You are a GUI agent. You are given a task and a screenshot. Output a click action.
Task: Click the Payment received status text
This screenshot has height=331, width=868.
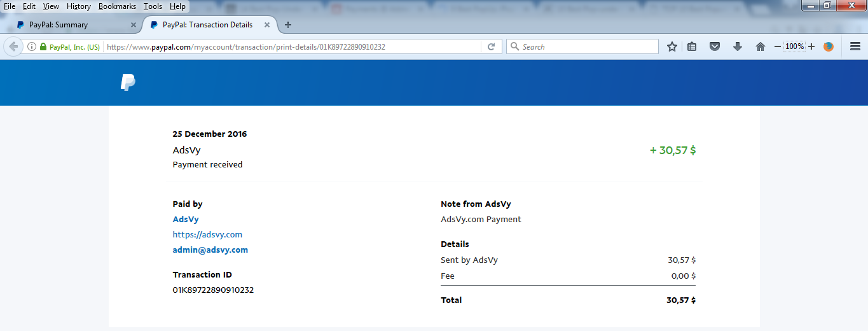point(207,165)
